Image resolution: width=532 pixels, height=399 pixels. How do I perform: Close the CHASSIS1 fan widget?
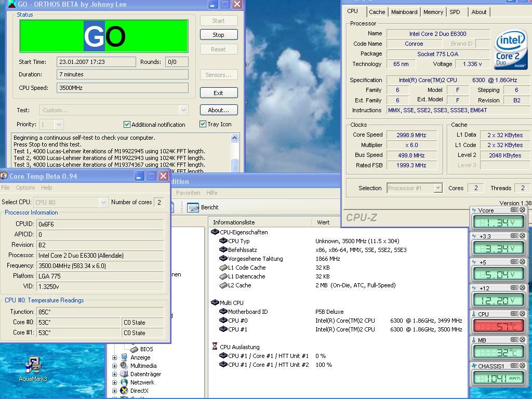pos(523,366)
